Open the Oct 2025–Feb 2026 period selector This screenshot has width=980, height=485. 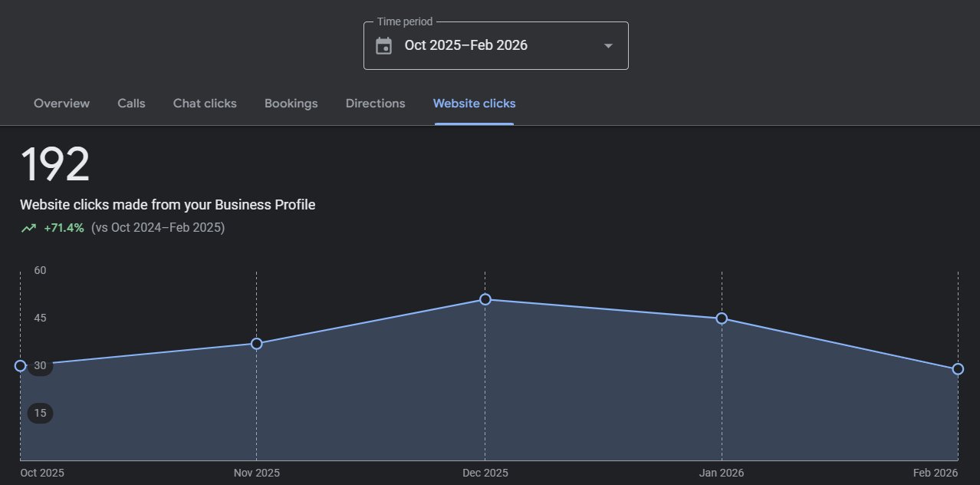pos(466,45)
